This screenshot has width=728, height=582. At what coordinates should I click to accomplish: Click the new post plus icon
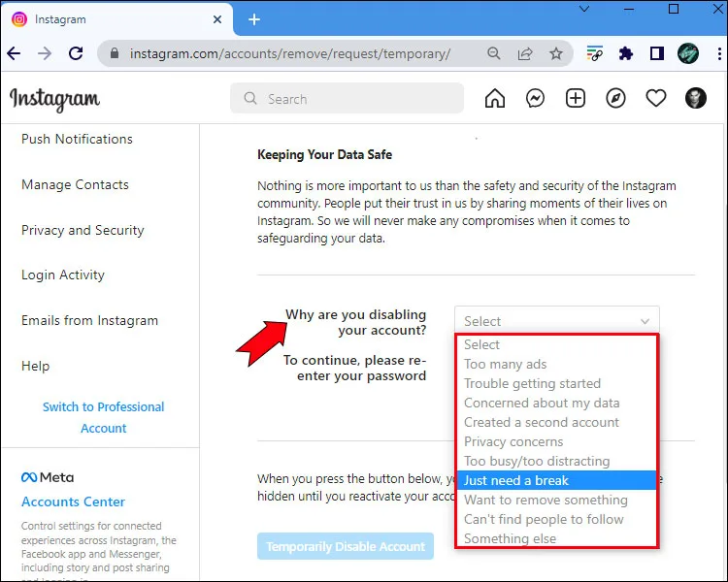(576, 98)
